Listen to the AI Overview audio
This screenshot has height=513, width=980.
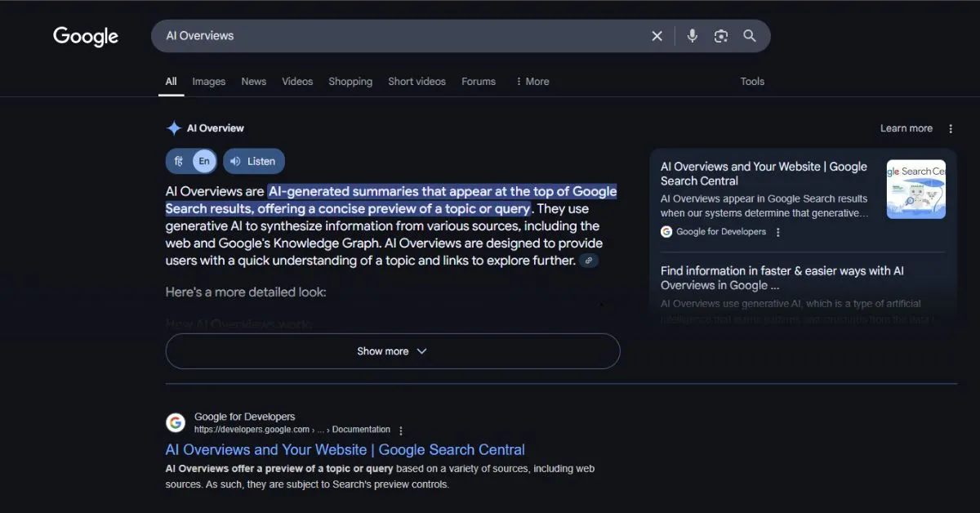(254, 161)
